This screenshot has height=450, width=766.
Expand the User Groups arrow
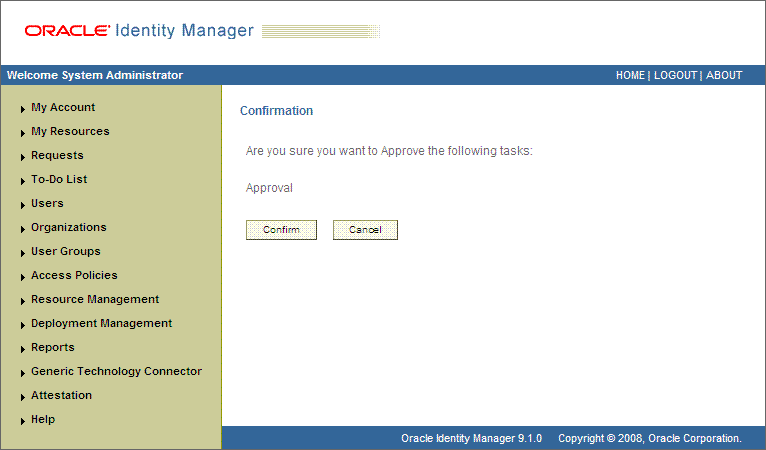click(22, 253)
